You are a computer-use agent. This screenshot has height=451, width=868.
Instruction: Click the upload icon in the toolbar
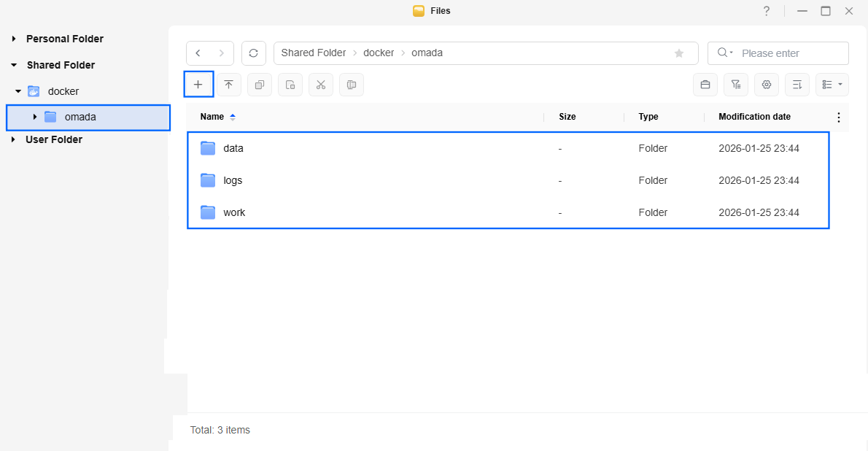(x=228, y=85)
